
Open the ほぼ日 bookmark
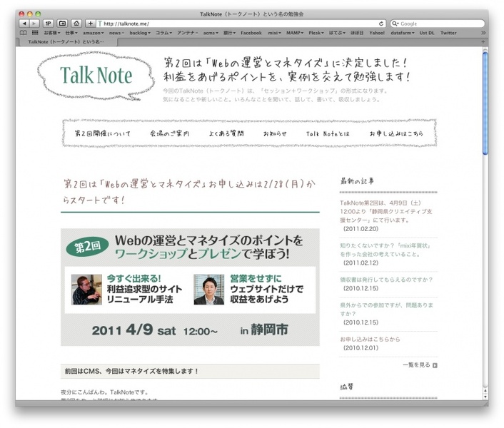click(357, 33)
